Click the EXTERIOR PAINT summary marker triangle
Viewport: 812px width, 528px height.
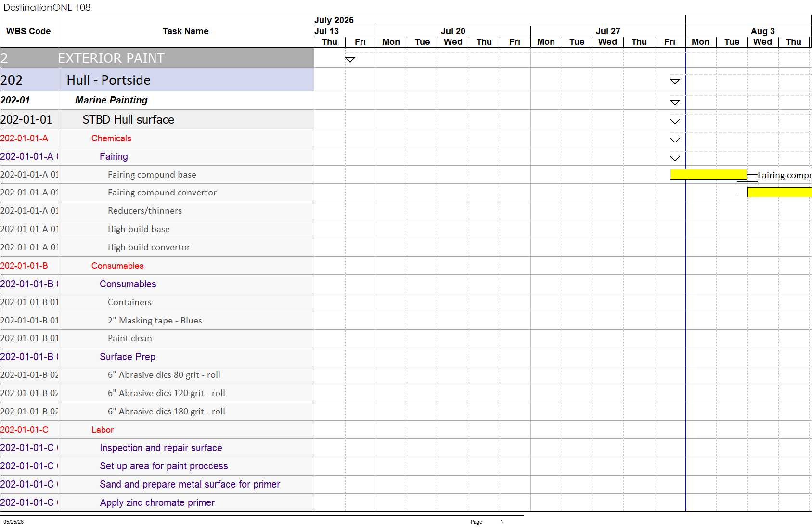click(x=350, y=60)
